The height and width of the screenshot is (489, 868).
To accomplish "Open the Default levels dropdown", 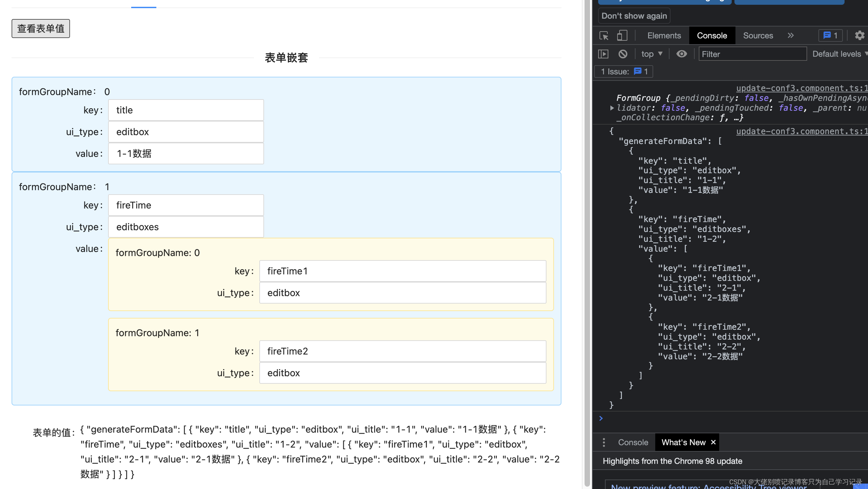I will [x=839, y=54].
